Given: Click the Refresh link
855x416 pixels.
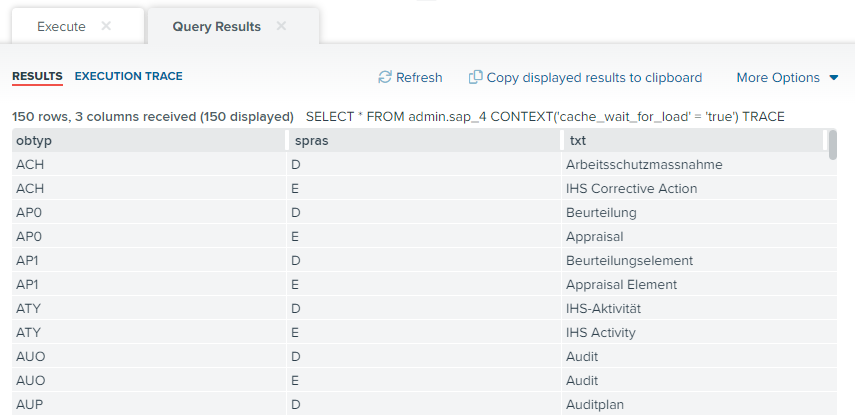Looking at the screenshot, I should [419, 78].
